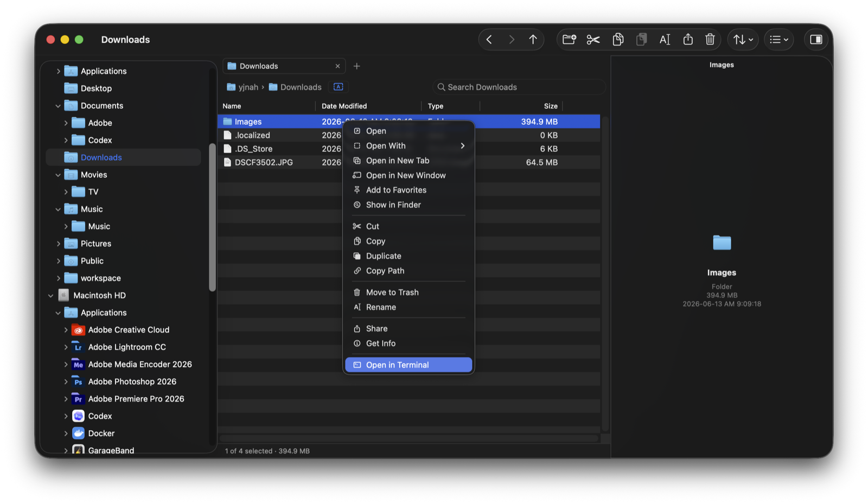The image size is (868, 504).
Task: Collapse the Movies sidebar folder
Action: click(x=58, y=175)
